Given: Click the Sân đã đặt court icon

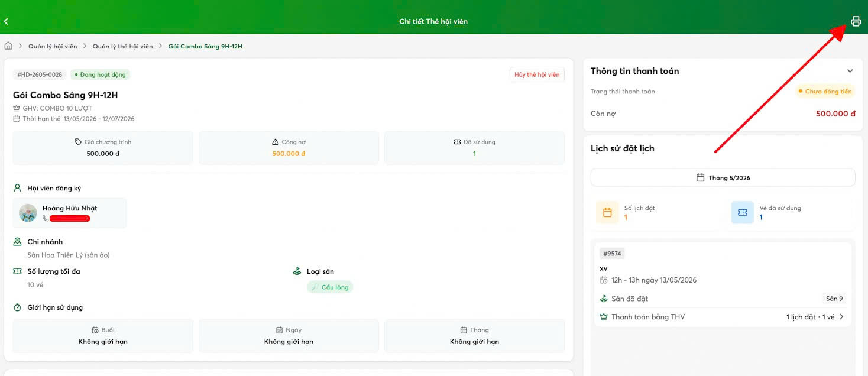Looking at the screenshot, I should (x=604, y=299).
